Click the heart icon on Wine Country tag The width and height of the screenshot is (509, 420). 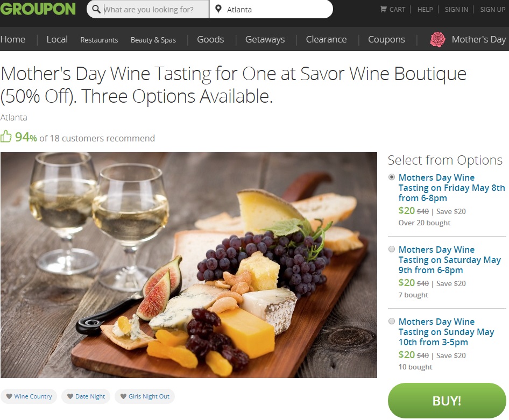[10, 396]
